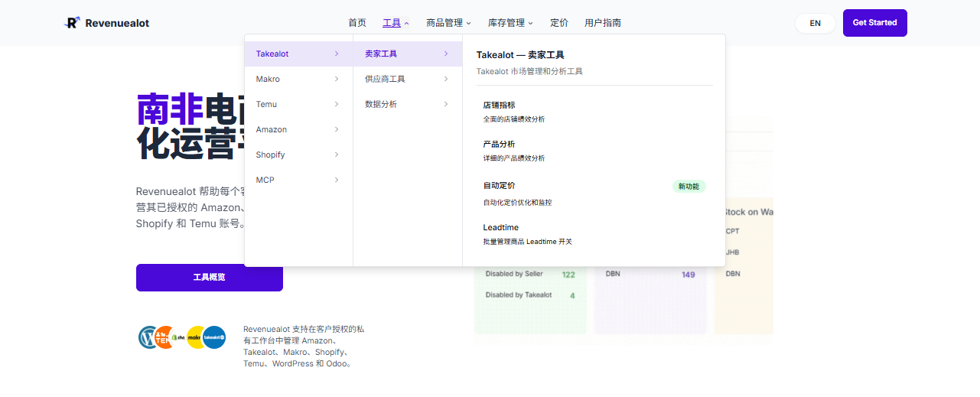This screenshot has width=980, height=397.
Task: Click the value 149 beside DBN
Action: [688, 274]
